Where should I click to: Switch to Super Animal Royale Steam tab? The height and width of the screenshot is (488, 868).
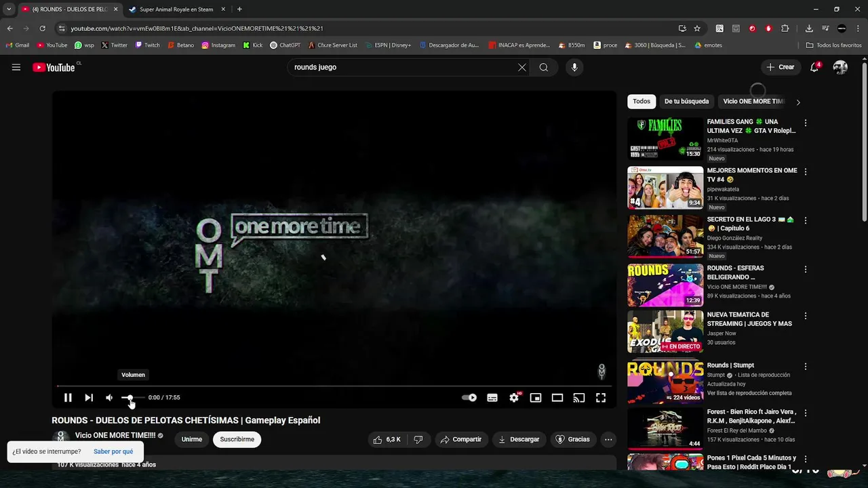coord(176,9)
